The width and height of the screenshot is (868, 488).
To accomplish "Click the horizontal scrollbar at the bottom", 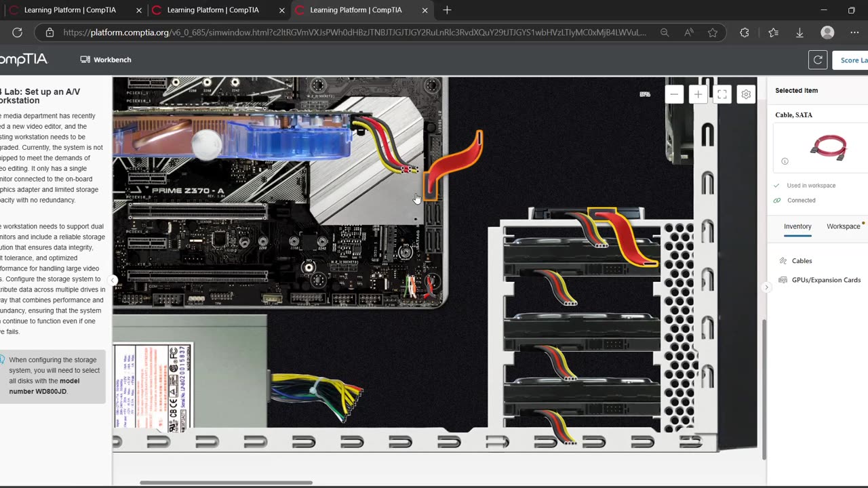I will tap(226, 483).
